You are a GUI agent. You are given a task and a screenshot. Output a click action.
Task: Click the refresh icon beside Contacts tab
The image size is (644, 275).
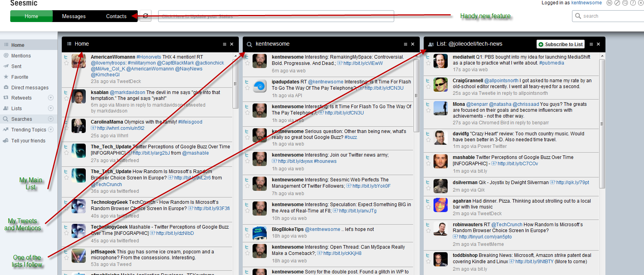(x=146, y=16)
